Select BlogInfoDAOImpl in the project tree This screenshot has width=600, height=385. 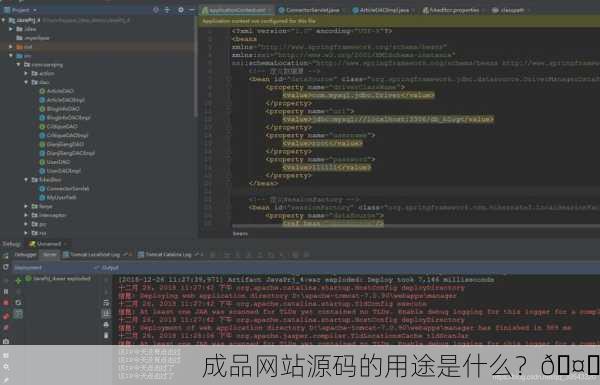65,117
